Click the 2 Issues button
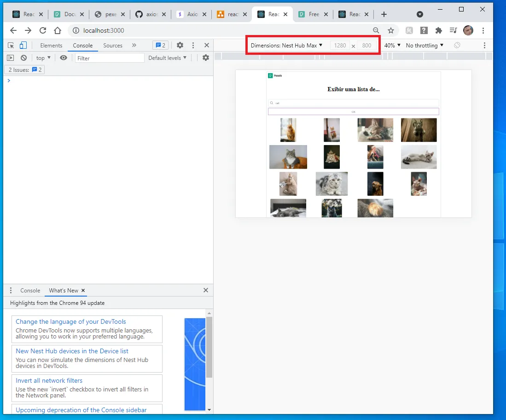 tap(24, 70)
